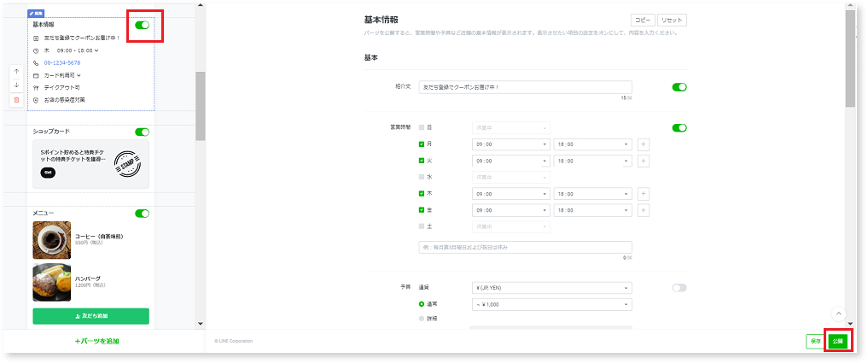
Task: Select the 詳細 budget radio button
Action: click(422, 319)
